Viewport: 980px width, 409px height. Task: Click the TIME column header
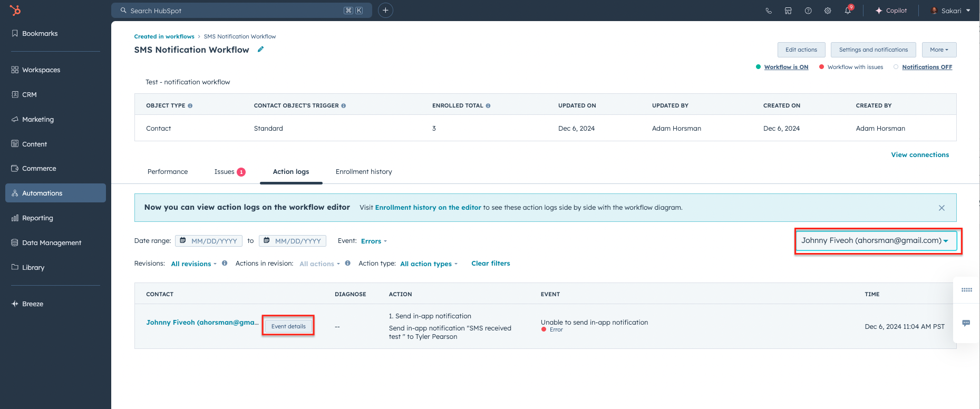tap(872, 294)
